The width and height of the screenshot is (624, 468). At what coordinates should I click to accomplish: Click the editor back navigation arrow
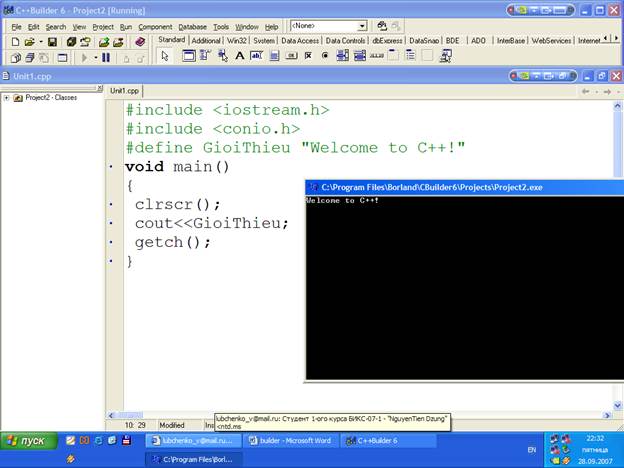[585, 92]
